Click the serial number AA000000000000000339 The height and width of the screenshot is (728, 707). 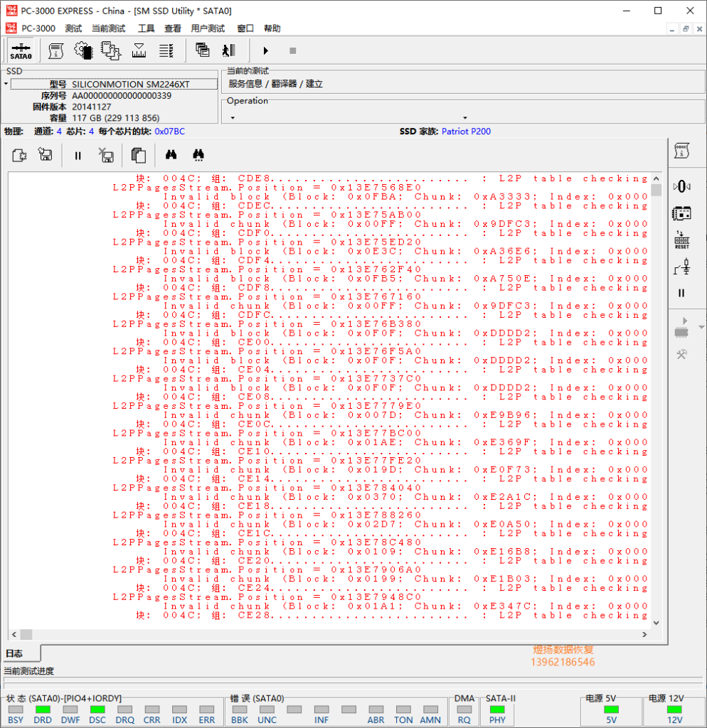[x=122, y=96]
